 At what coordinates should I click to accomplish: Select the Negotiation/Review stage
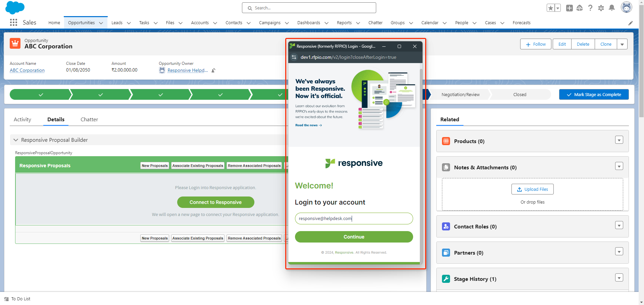460,95
